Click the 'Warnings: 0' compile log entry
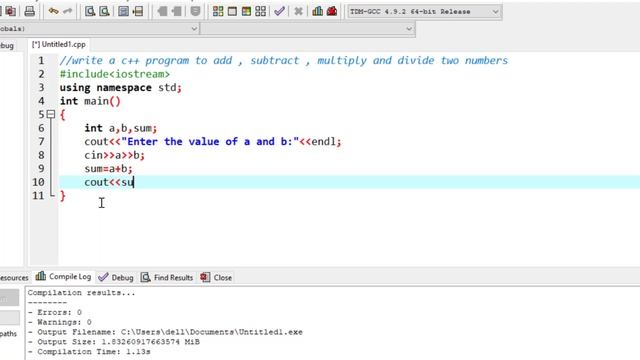Screen dimensions: 640x360 (60, 322)
